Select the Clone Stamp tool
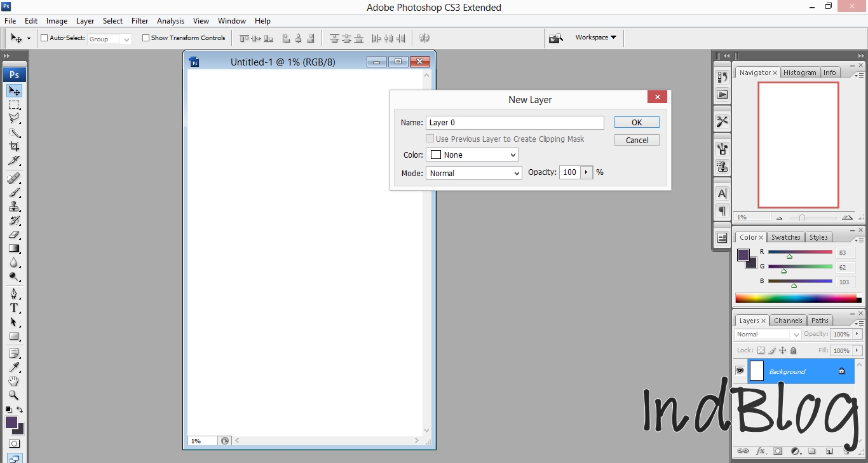The image size is (868, 463). coord(14,206)
